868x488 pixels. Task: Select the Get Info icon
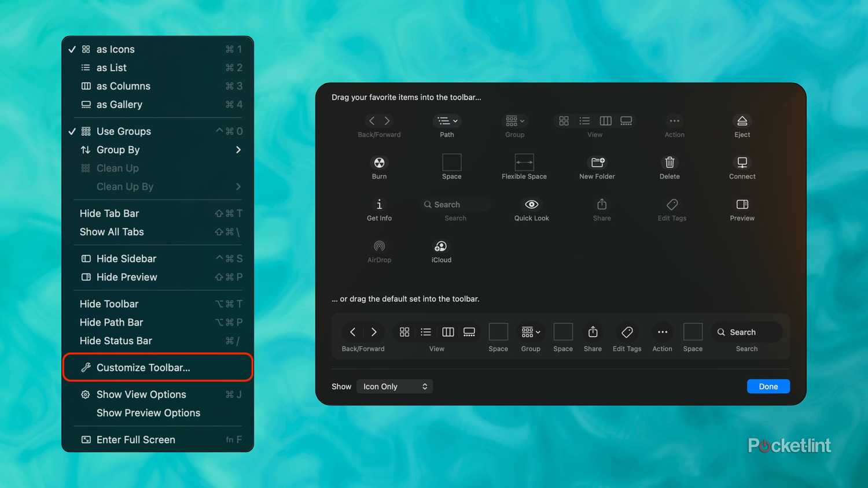click(379, 204)
